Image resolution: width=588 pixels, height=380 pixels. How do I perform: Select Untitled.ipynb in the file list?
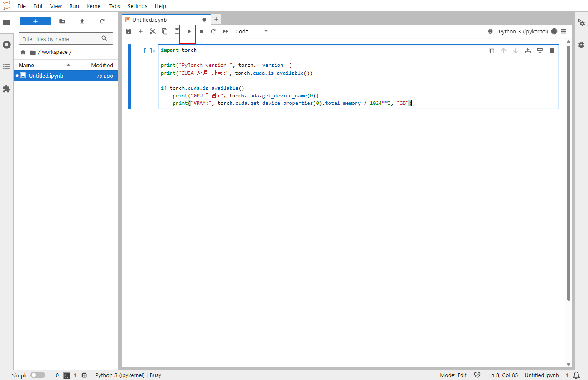click(66, 76)
